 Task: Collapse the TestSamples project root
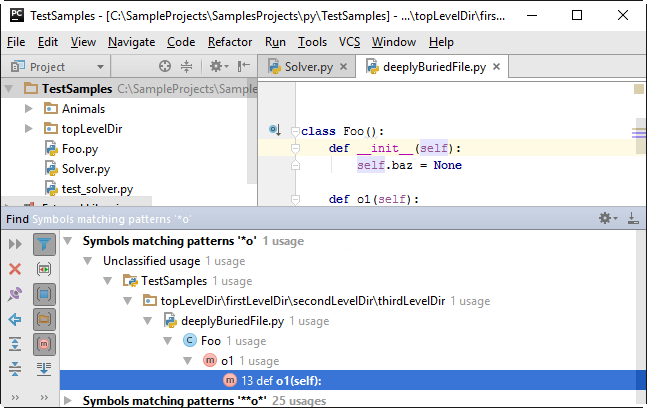coord(9,89)
